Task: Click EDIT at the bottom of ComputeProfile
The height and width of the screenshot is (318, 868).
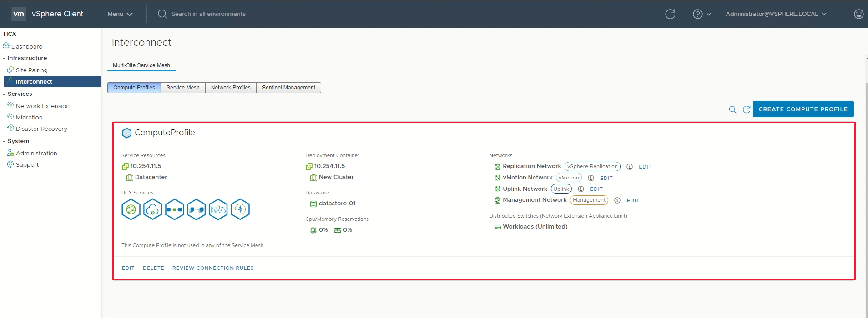Action: pyautogui.click(x=128, y=268)
